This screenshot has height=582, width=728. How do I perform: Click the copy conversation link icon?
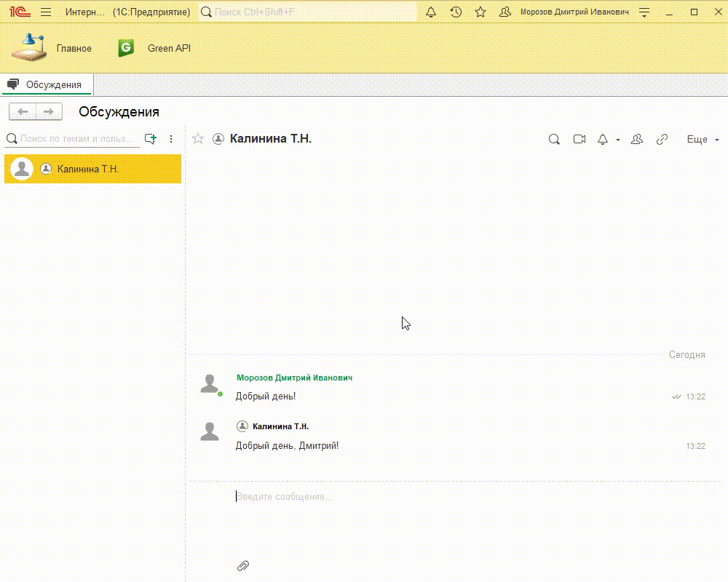662,140
